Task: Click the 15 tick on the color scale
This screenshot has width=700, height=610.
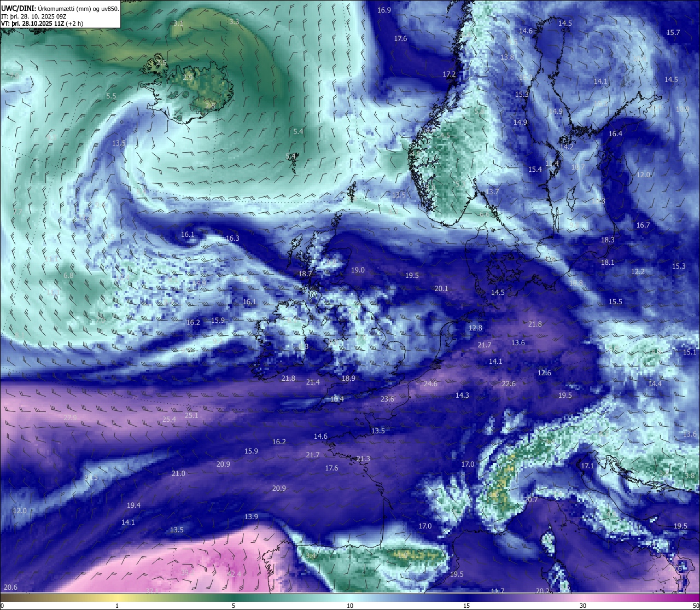Action: [x=466, y=606]
